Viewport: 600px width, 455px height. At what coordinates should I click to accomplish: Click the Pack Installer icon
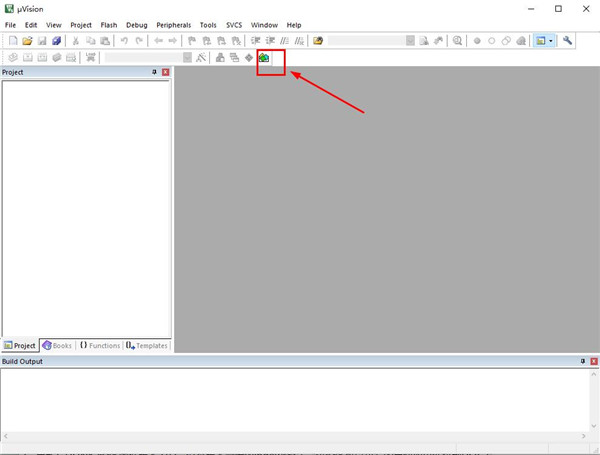(x=264, y=58)
